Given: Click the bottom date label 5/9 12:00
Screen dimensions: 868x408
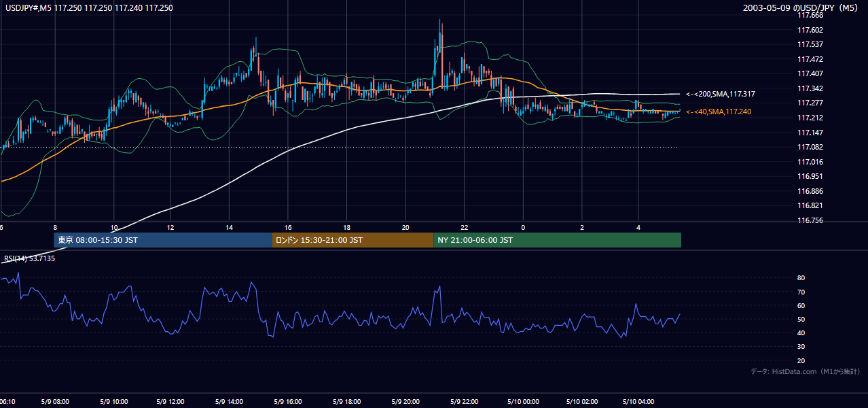Looking at the screenshot, I should 172,402.
